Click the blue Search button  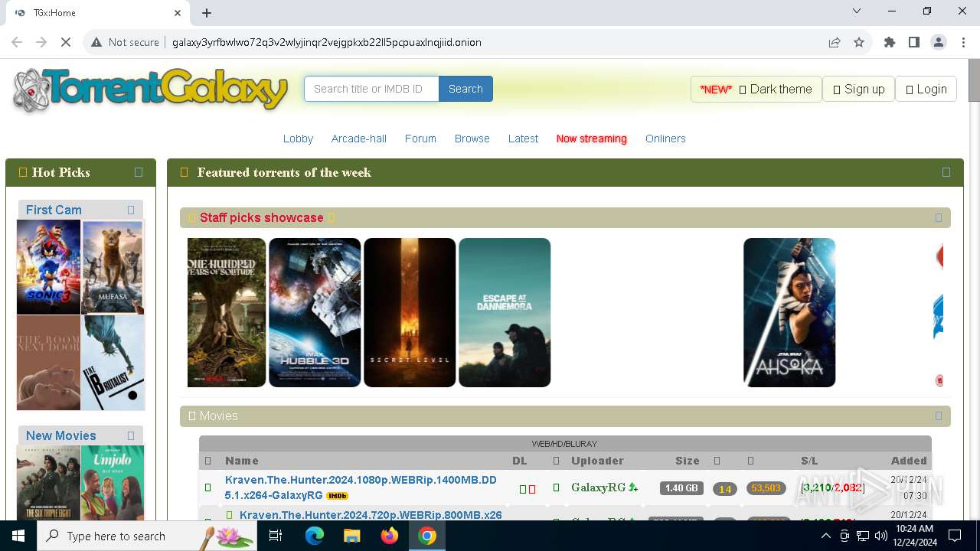pyautogui.click(x=465, y=89)
